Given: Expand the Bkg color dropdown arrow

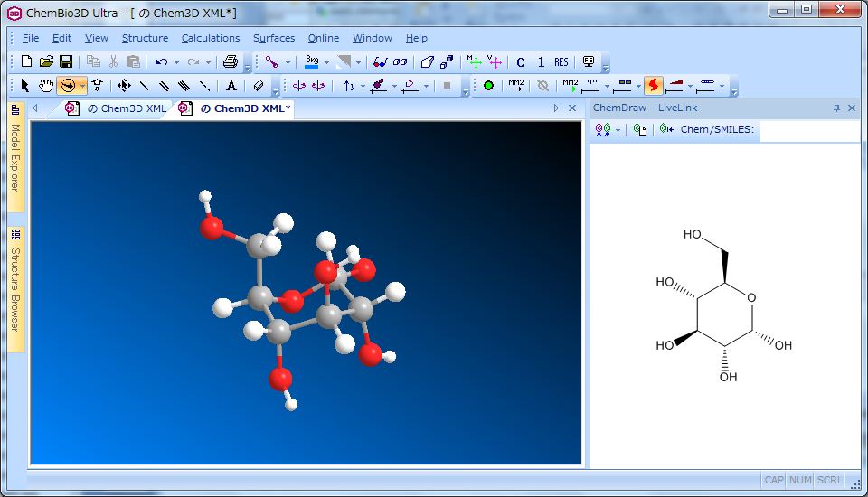Looking at the screenshot, I should 326,62.
